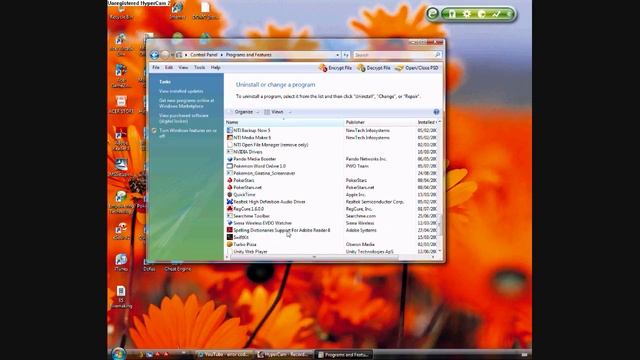Select the QuickTime program icon
This screenshot has width=640, height=360.
point(229,194)
